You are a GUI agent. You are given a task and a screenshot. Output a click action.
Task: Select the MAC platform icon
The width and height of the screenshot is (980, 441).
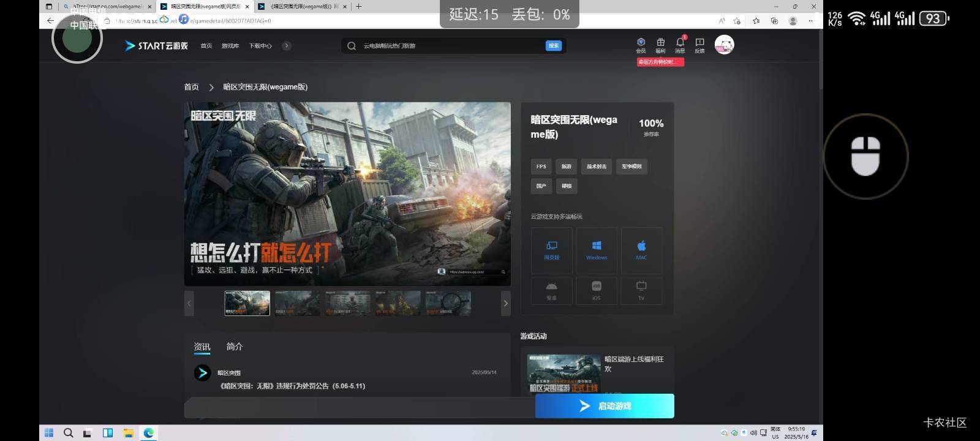[641, 251]
